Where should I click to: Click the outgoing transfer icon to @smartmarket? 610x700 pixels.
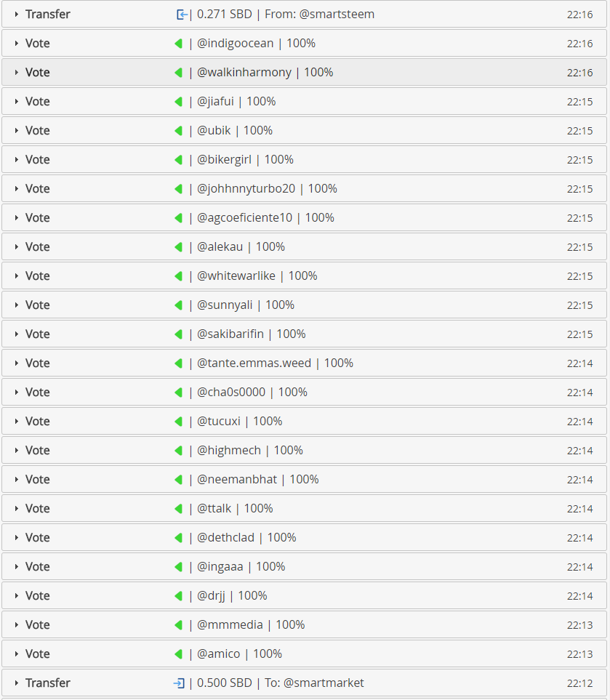pos(179,683)
